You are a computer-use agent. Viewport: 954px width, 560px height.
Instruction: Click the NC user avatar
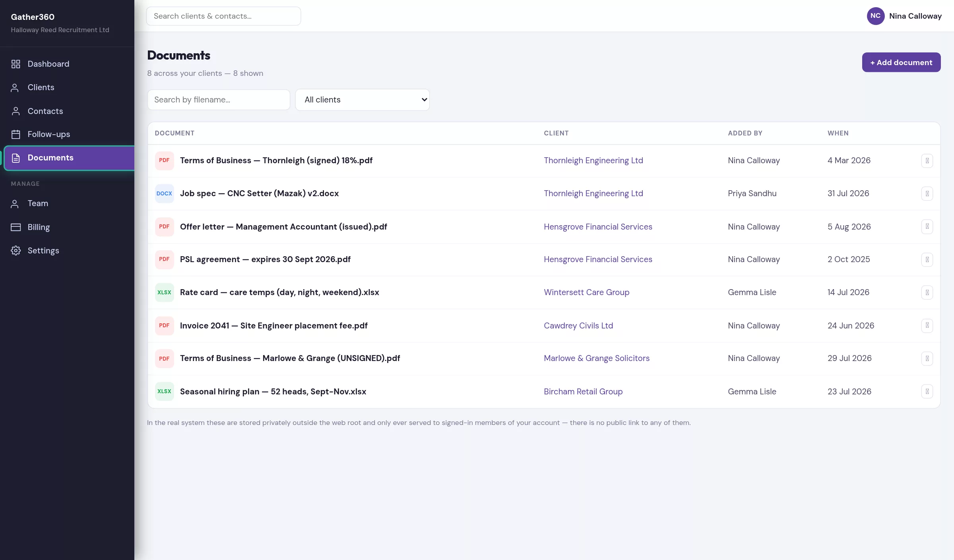pos(875,16)
